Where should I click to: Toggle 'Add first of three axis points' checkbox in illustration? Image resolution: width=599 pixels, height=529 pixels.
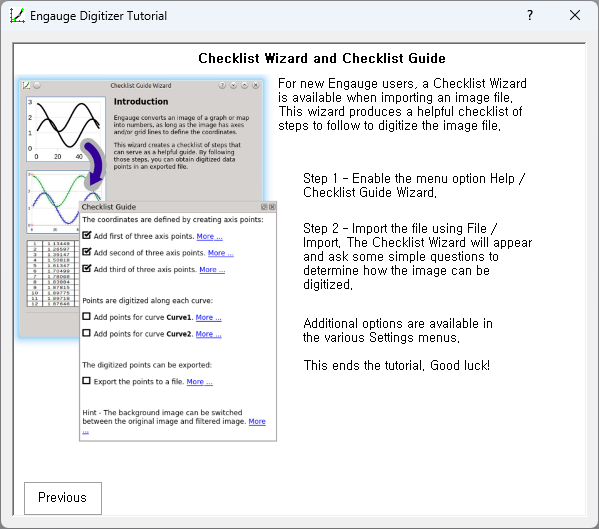(87, 235)
